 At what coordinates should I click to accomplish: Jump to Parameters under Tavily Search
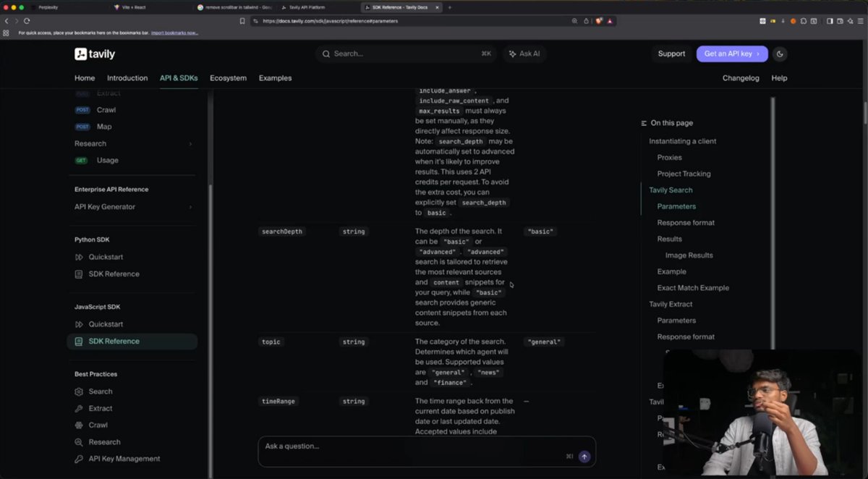pyautogui.click(x=676, y=206)
